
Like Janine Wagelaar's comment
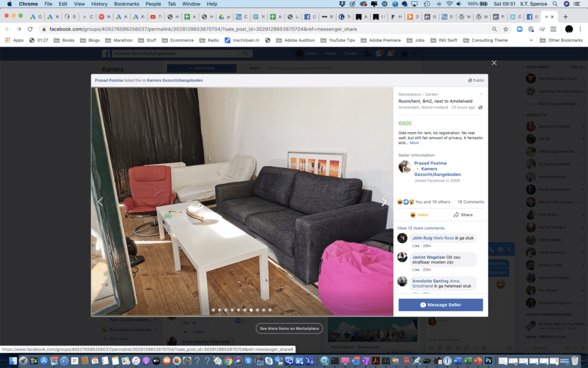416,270
